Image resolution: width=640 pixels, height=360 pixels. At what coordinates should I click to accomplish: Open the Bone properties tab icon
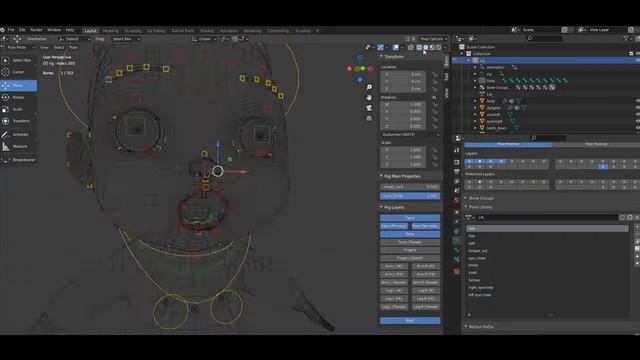click(x=456, y=250)
